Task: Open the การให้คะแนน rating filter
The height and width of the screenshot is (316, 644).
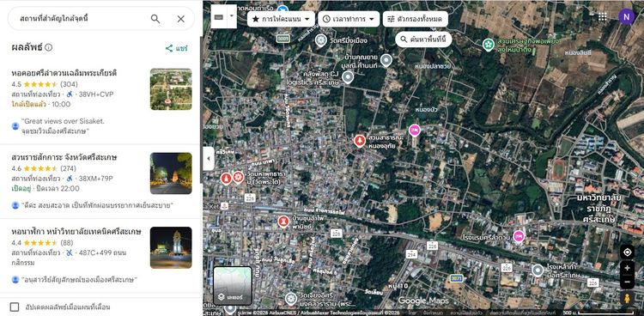Action: [281, 19]
